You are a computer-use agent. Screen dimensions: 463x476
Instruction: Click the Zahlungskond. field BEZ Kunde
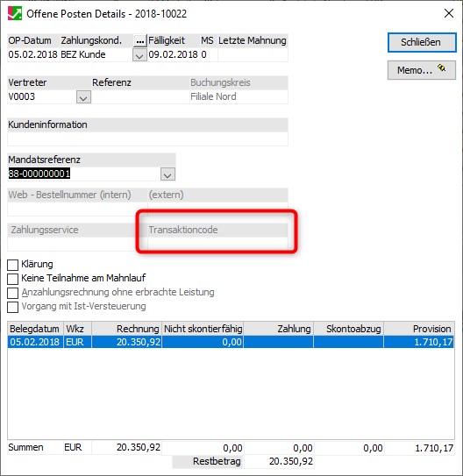pos(96,54)
